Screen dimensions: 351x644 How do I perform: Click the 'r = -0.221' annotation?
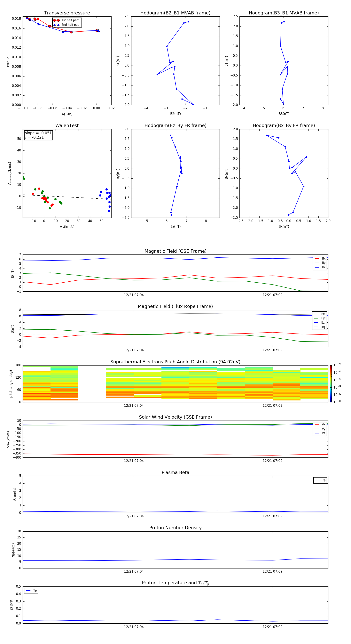(x=35, y=137)
